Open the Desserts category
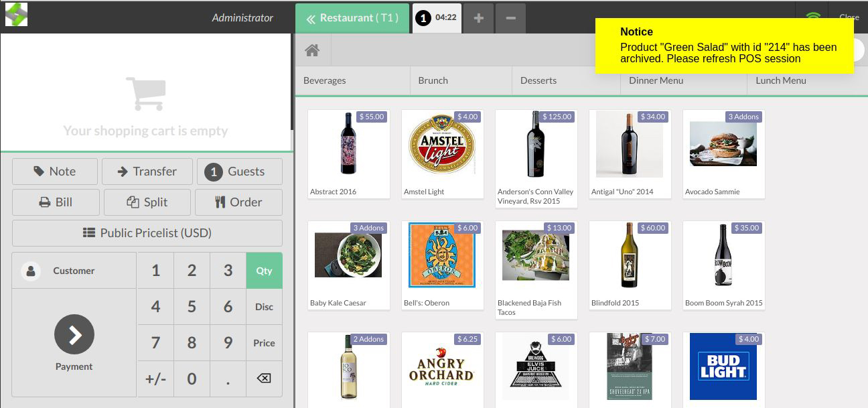868x408 pixels. [566, 80]
